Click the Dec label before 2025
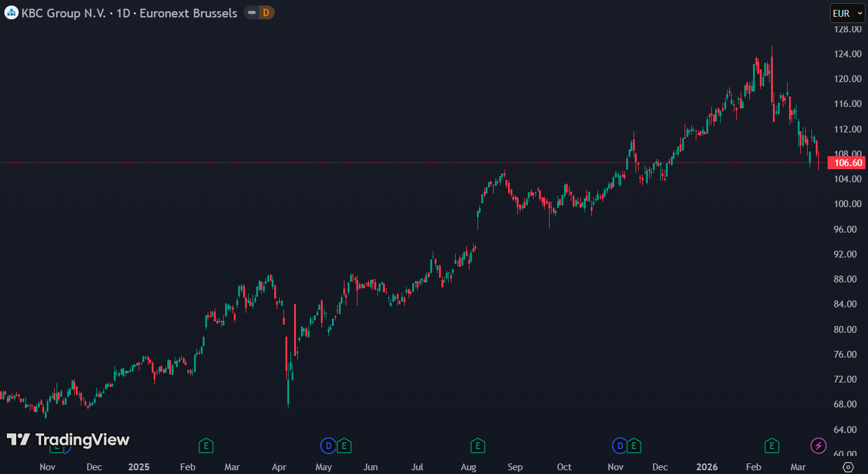 (x=94, y=467)
